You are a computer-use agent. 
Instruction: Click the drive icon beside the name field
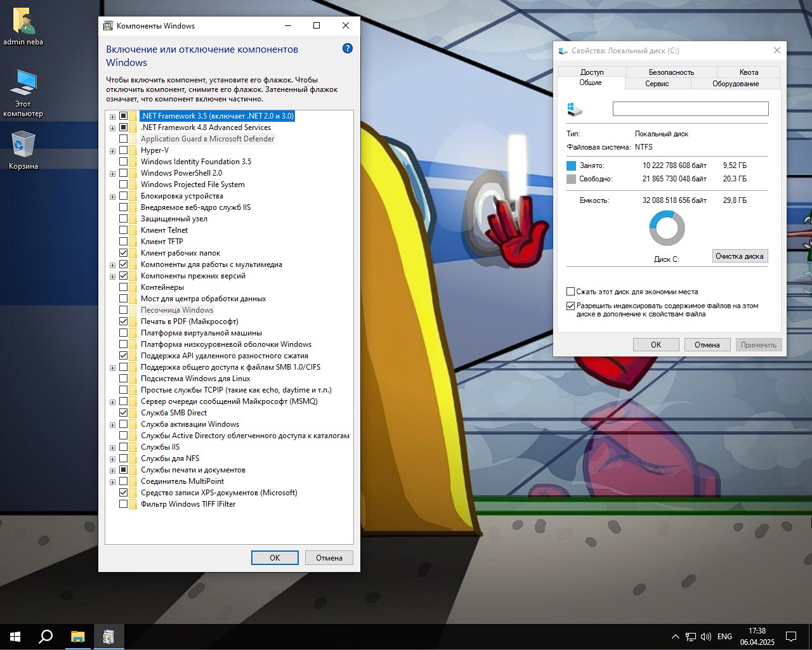click(575, 109)
